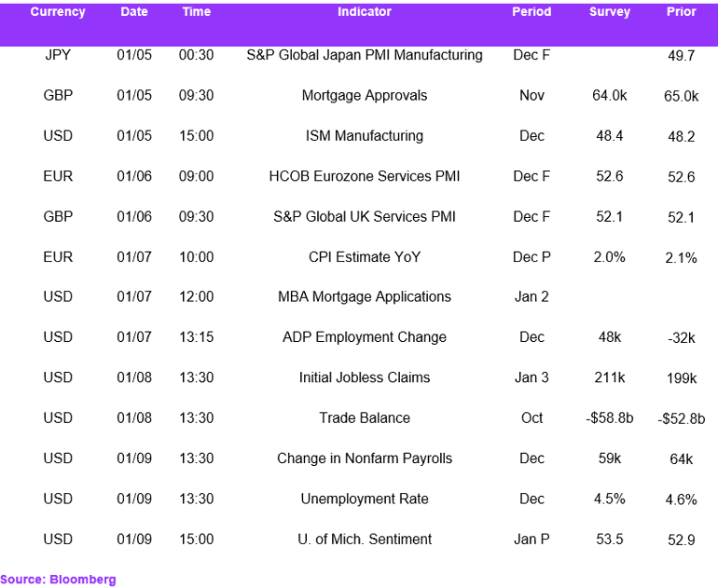This screenshot has height=588, width=718.
Task: Click the Prior column header
Action: click(681, 12)
